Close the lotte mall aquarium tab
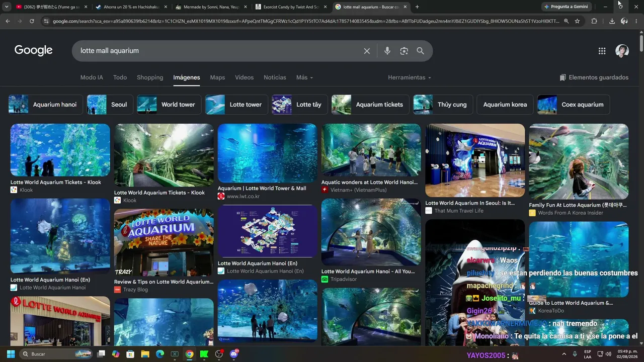Screen dimensions: 644x362 pos(405,7)
